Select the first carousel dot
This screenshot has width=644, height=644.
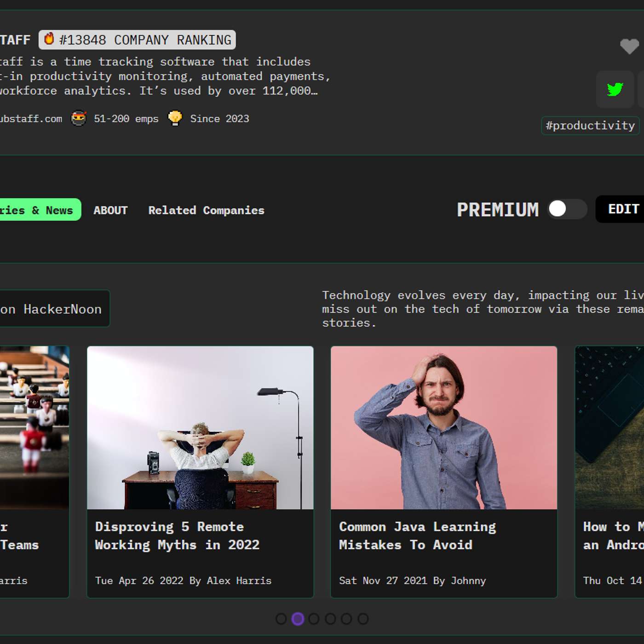pos(281,619)
